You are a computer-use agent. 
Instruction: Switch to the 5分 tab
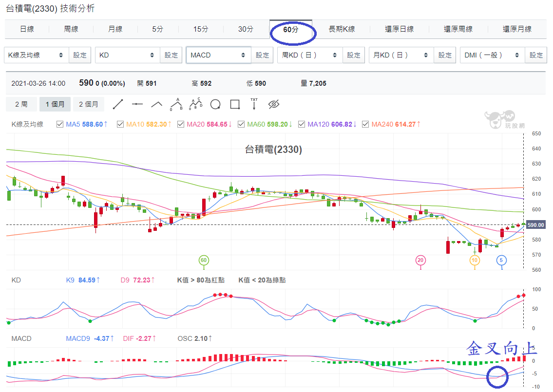(158, 29)
